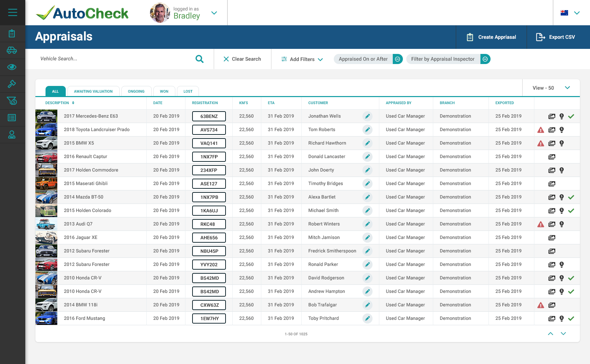Open the country flag language dropdown

coord(577,13)
